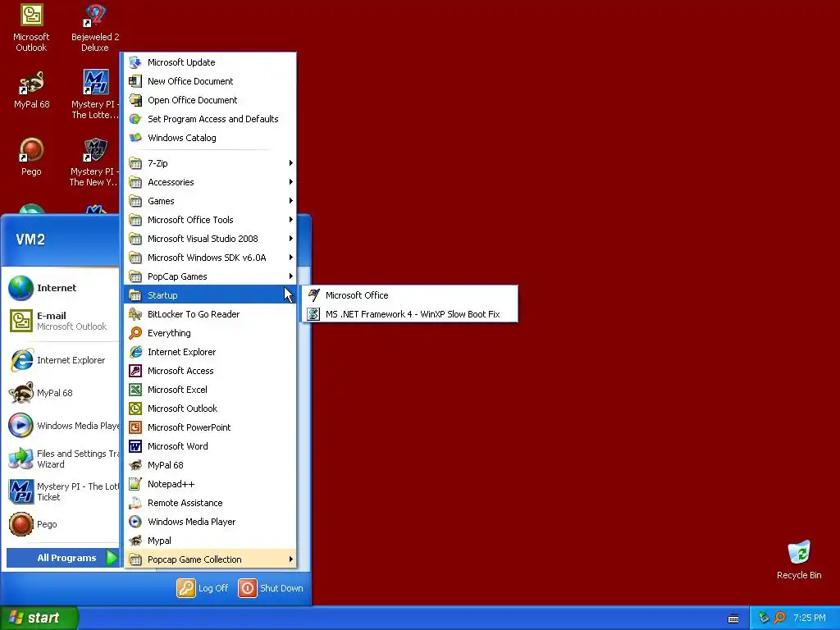This screenshot has height=630, width=840.
Task: Select the MyPal 68 desktop shortcut
Action: point(32,90)
